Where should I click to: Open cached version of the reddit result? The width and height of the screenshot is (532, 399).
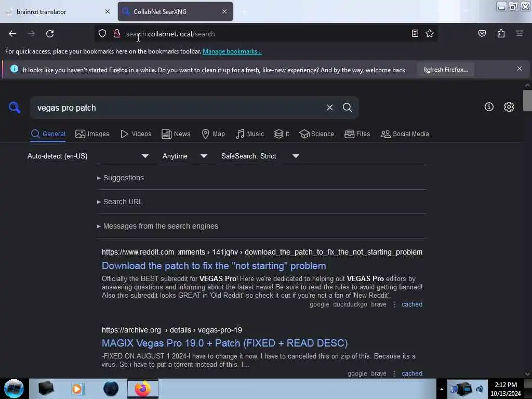point(412,304)
